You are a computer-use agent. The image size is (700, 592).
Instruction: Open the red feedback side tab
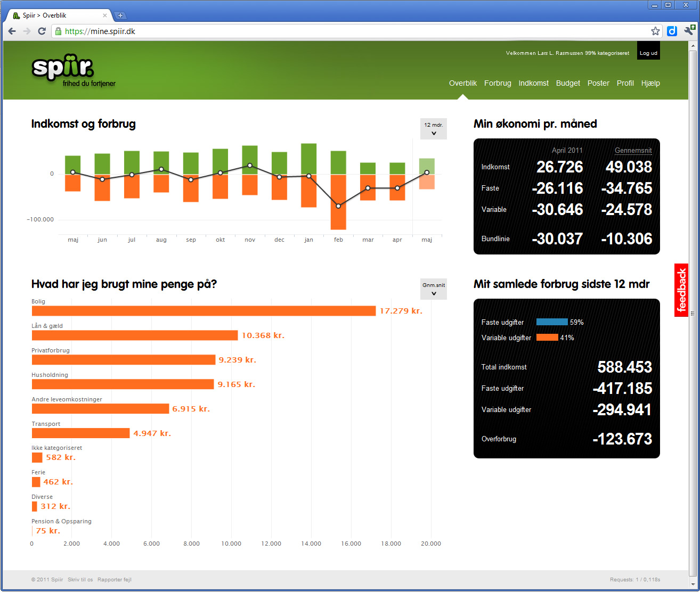pos(681,290)
